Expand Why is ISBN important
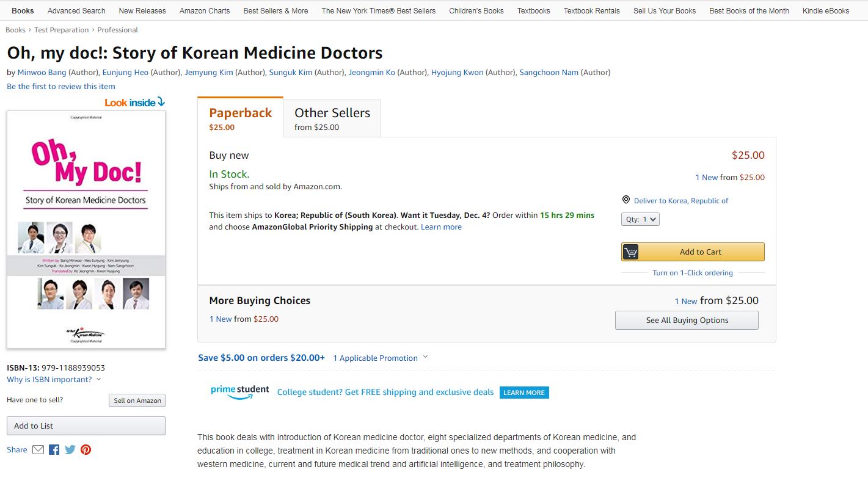 pos(54,380)
